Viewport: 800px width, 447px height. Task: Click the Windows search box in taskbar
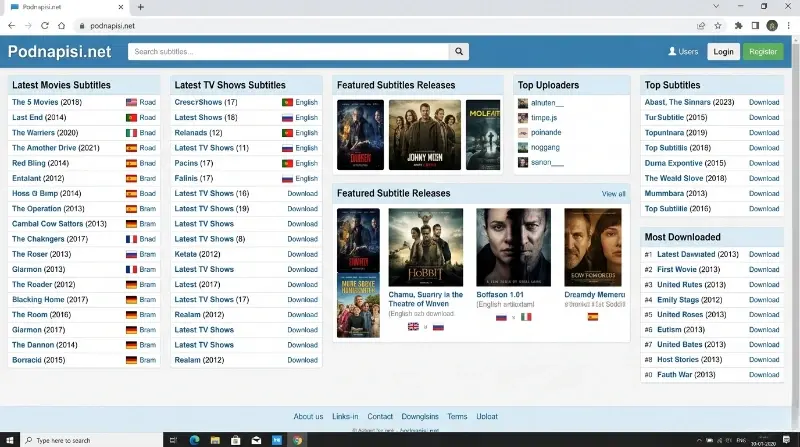pos(92,440)
